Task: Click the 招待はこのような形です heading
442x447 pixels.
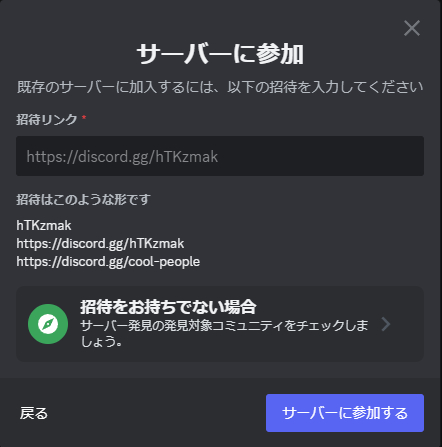Action: 83,199
